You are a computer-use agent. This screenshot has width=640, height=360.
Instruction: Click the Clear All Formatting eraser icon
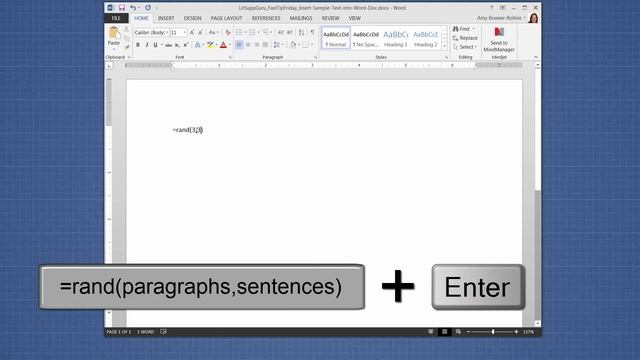coord(228,32)
